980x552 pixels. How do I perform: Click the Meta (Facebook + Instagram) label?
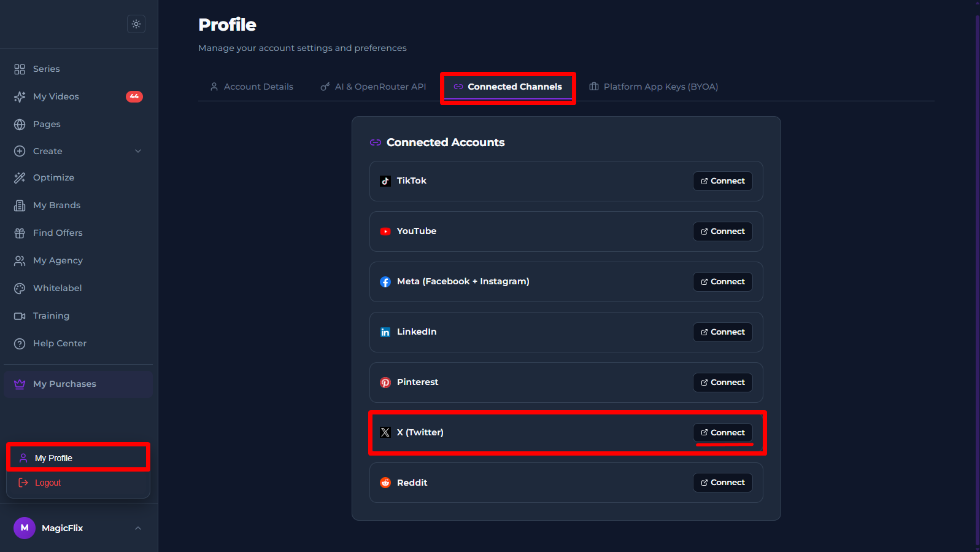(x=463, y=281)
